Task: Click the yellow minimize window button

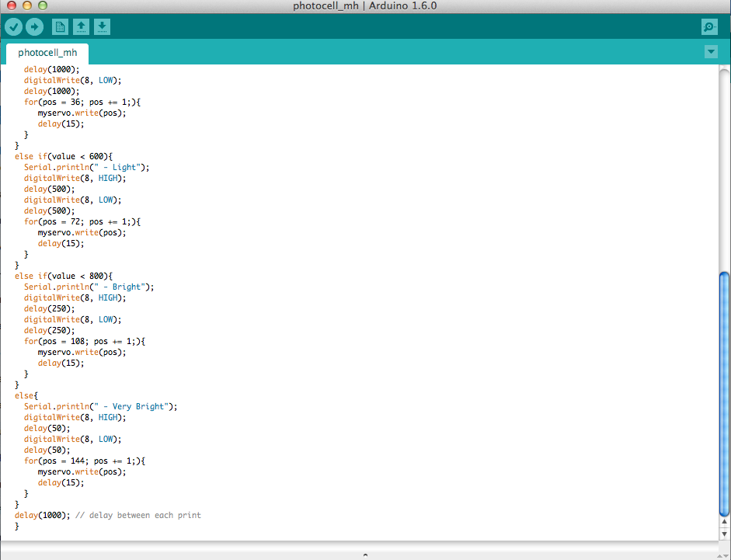Action: [27, 5]
